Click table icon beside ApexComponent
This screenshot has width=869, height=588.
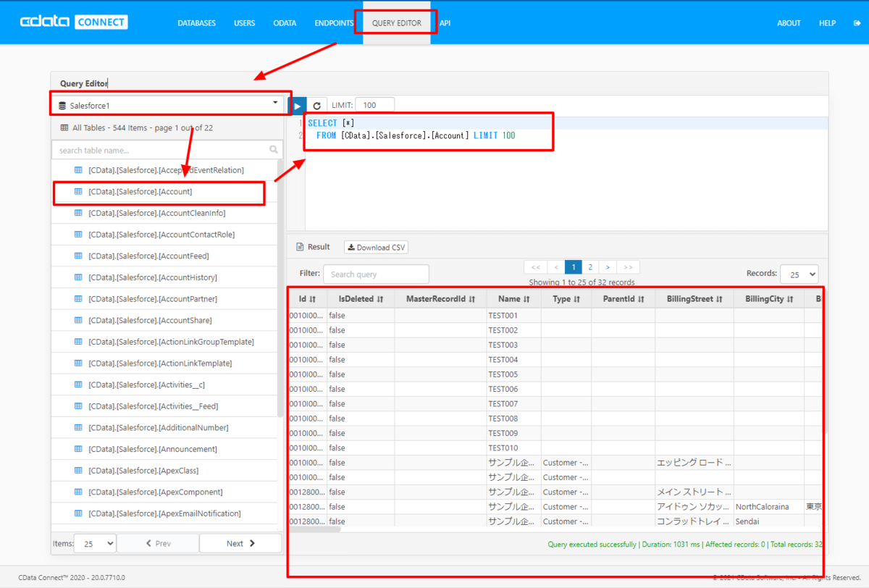tap(79, 492)
